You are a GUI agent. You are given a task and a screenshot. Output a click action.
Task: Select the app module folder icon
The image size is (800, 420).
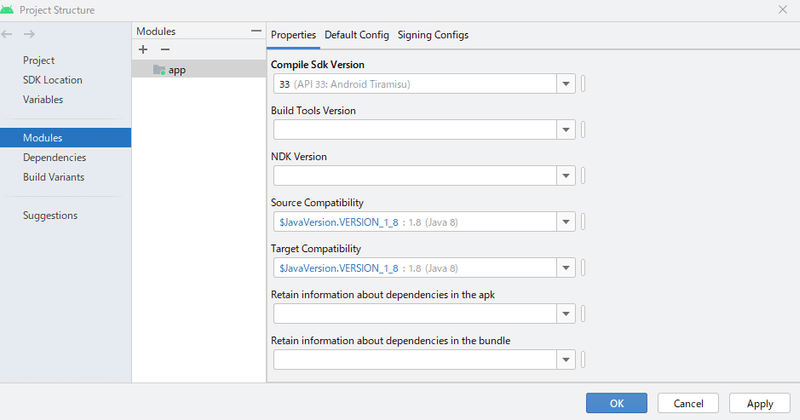click(x=159, y=70)
